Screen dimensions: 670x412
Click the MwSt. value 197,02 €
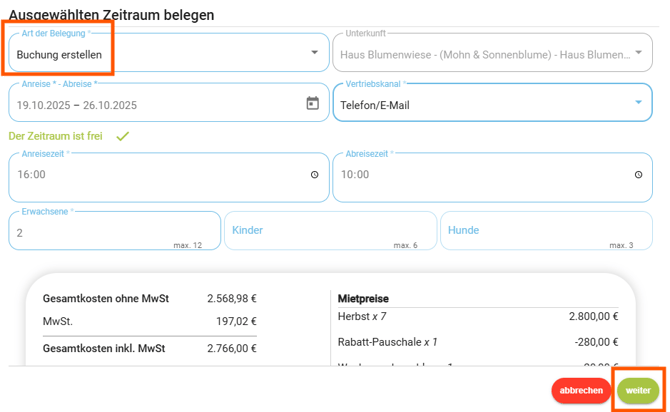(x=236, y=321)
